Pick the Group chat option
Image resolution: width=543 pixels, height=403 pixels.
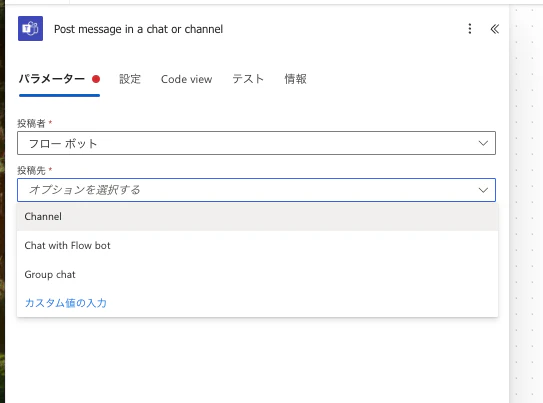coord(257,275)
